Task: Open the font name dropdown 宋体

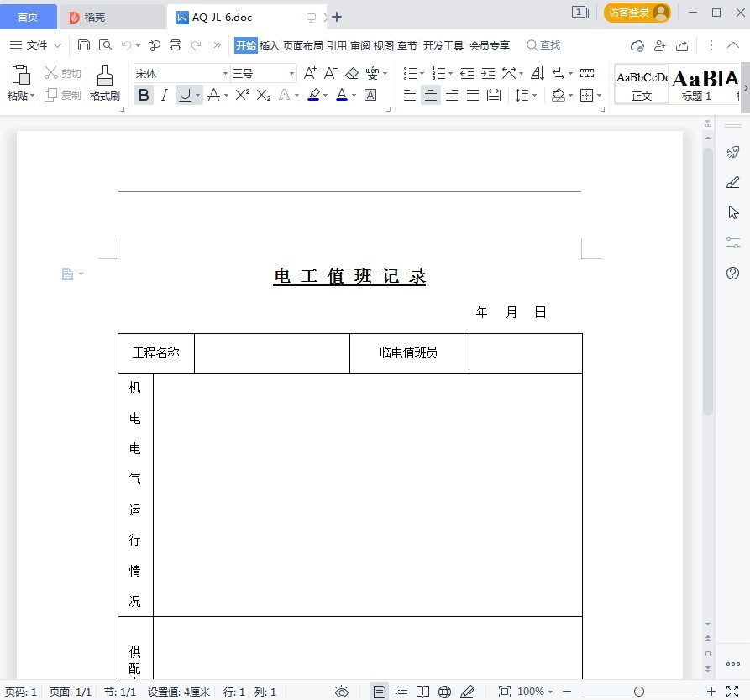Action: click(x=225, y=74)
